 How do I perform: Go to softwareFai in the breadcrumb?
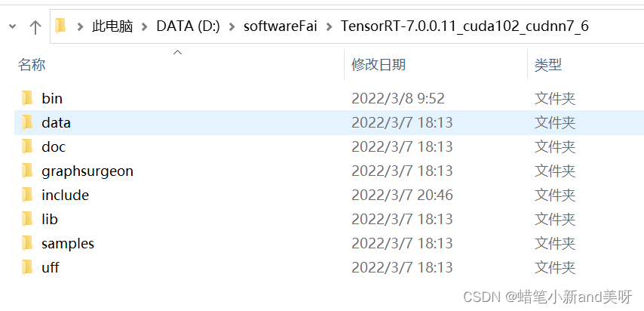(280, 26)
